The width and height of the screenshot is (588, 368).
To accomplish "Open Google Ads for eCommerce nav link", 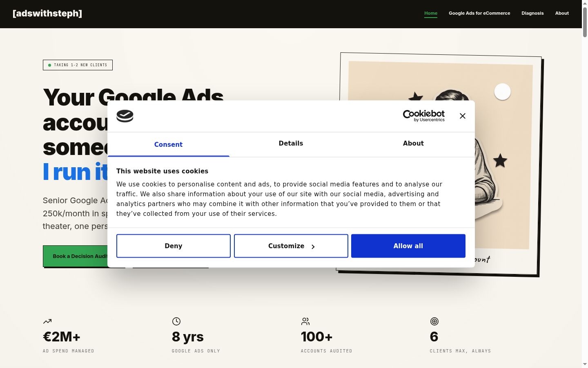I will click(x=479, y=13).
